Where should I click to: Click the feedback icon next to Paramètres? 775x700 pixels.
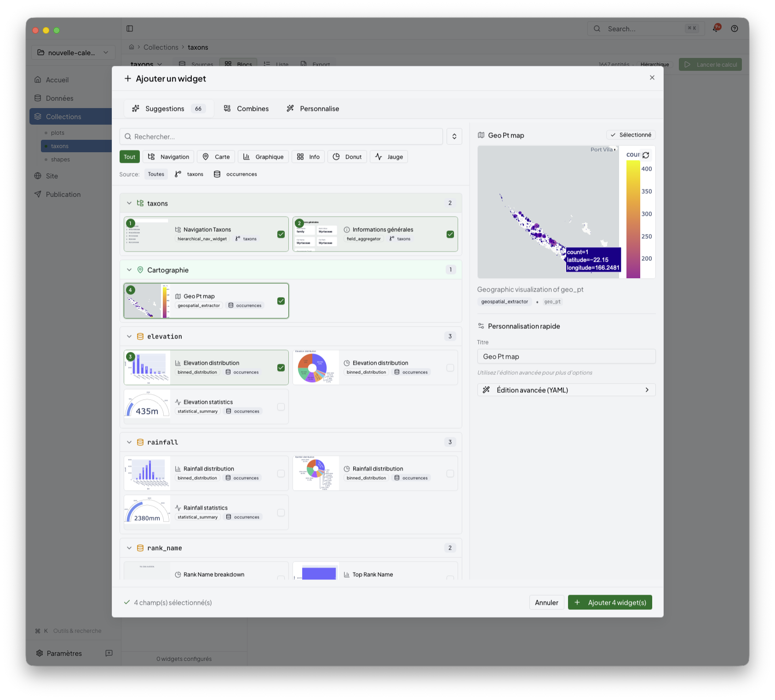pyautogui.click(x=109, y=653)
